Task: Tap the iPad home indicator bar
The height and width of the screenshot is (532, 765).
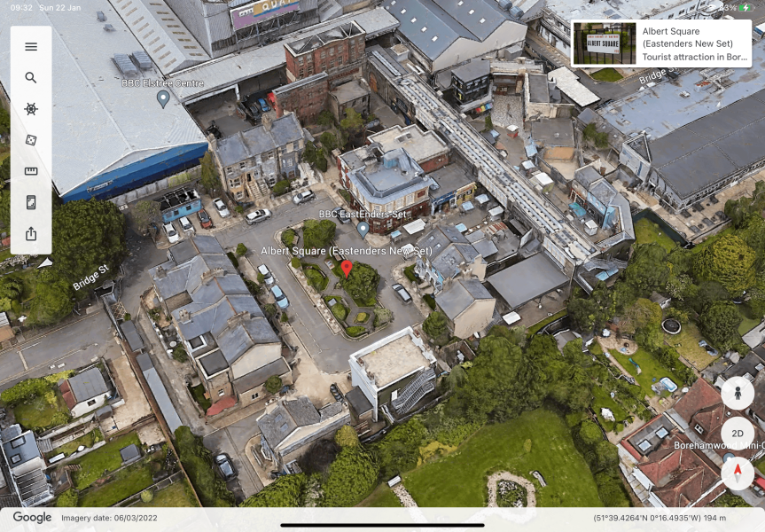Action: [x=383, y=526]
